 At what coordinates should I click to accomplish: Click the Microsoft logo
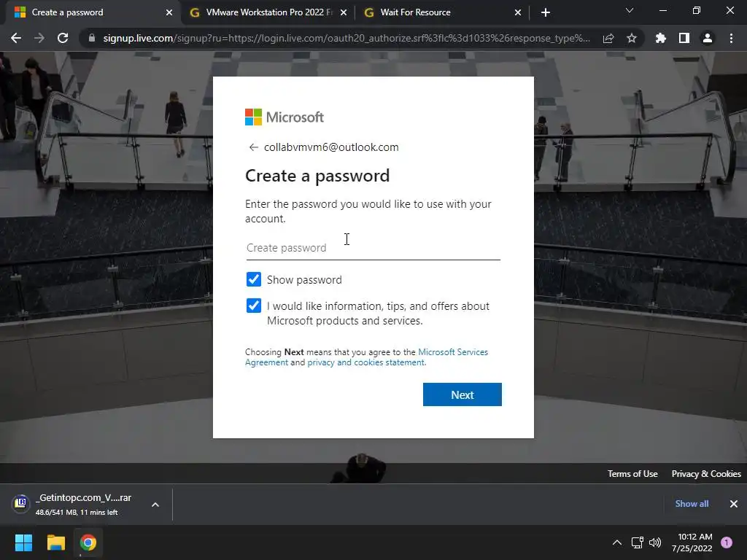coord(285,117)
